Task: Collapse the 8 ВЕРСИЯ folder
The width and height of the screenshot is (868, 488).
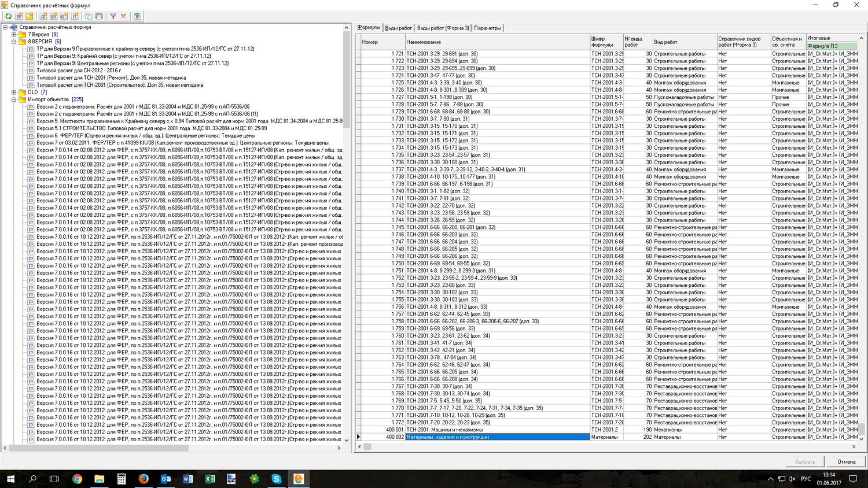Action: [14, 42]
